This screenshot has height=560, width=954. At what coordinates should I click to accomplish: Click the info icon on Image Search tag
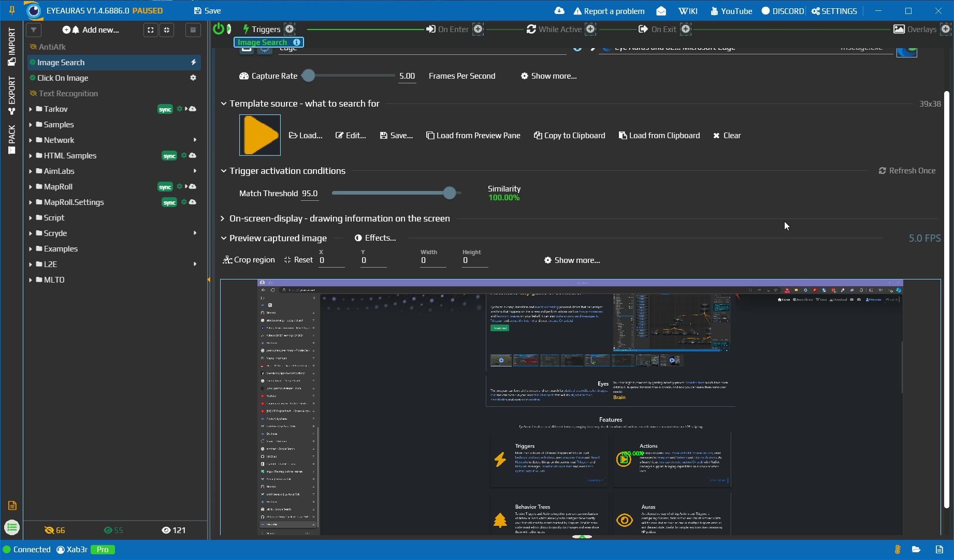[x=297, y=42]
